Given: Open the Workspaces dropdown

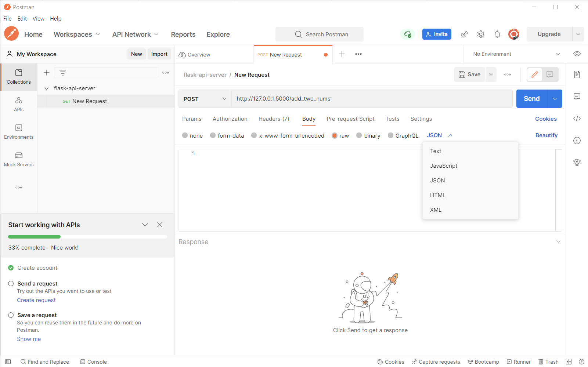Looking at the screenshot, I should click(77, 34).
